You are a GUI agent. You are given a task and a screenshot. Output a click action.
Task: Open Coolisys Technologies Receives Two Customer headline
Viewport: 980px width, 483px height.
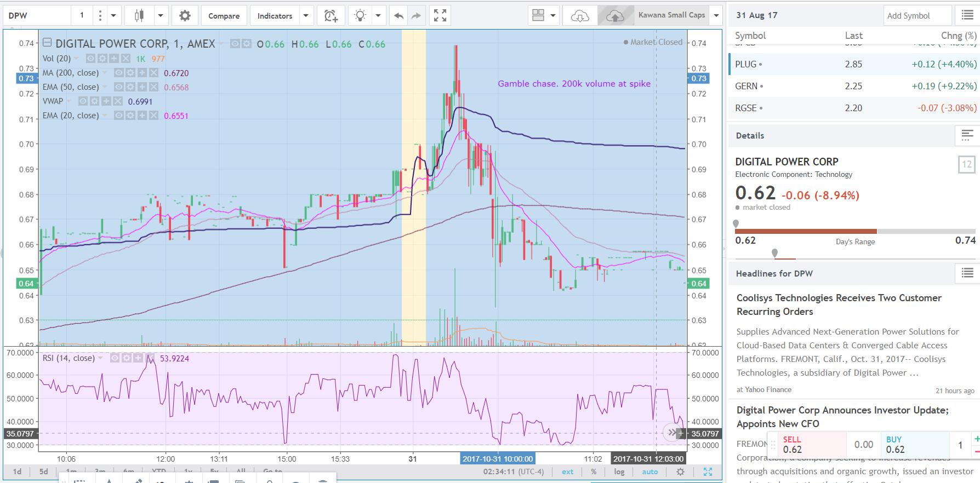839,304
